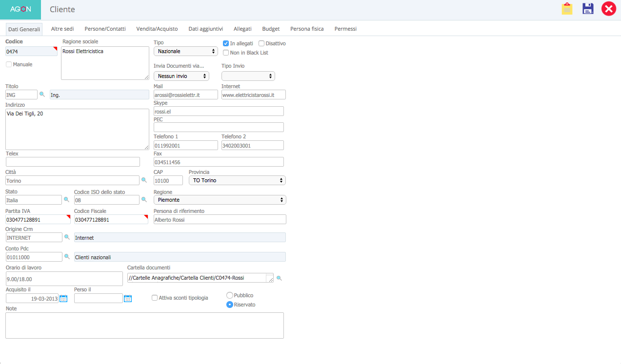The height and width of the screenshot is (364, 621).
Task: Click the Orario di lavoro field
Action: pyautogui.click(x=64, y=279)
